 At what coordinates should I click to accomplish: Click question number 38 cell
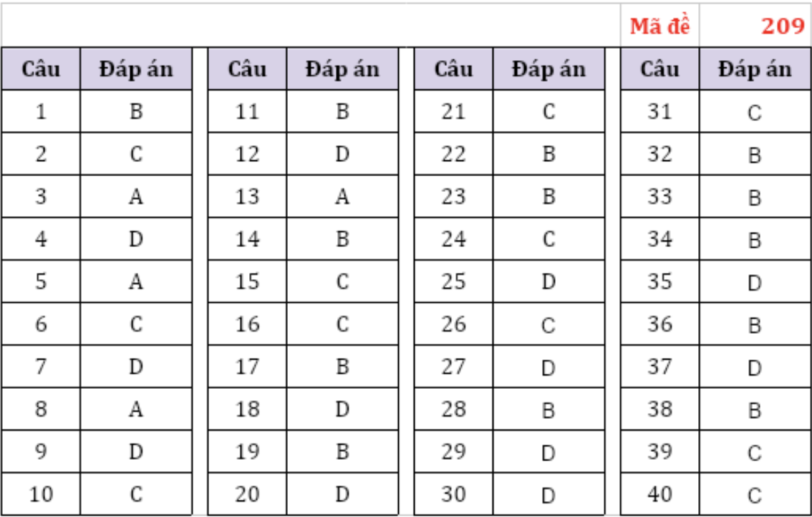pyautogui.click(x=659, y=410)
